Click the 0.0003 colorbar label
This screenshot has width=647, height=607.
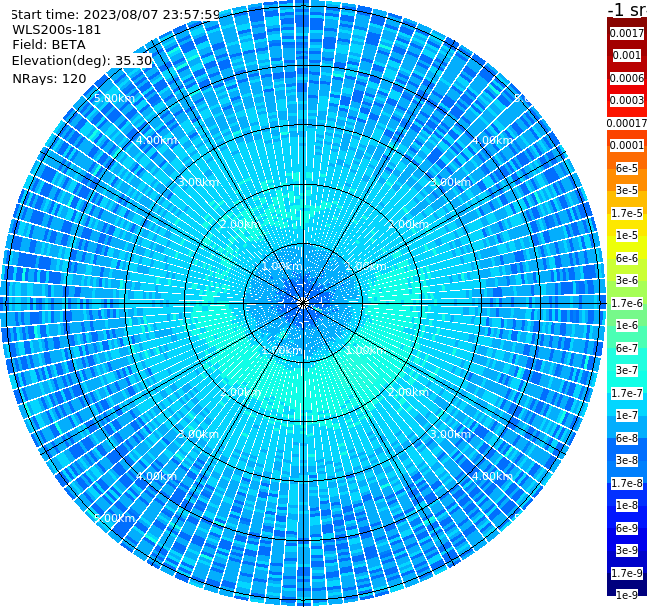[627, 100]
